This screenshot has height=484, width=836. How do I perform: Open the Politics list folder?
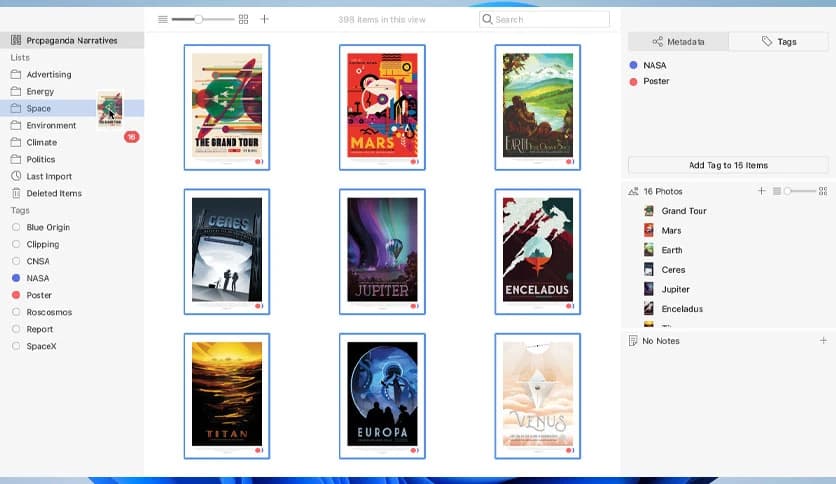[72, 159]
